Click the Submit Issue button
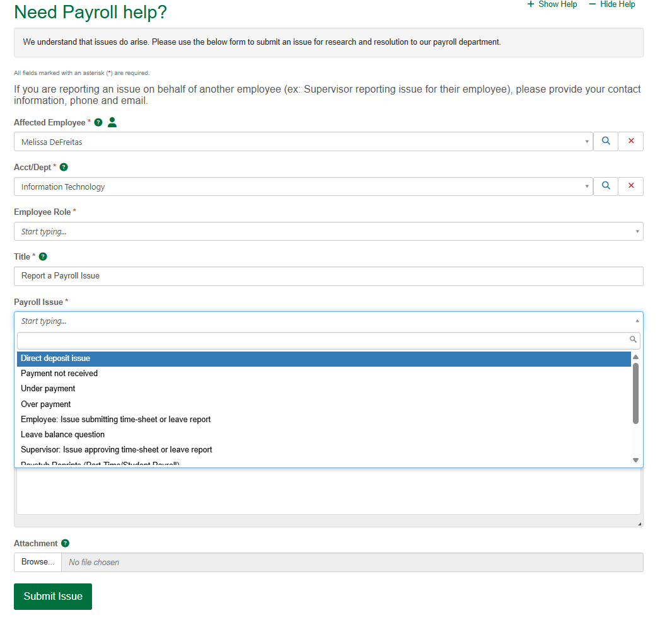Viewport: 672px width, 625px height. tap(53, 597)
